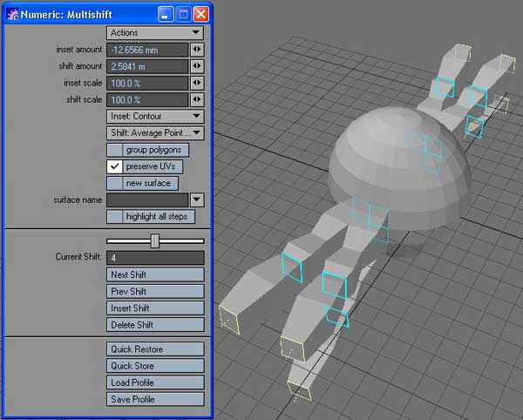Image resolution: width=523 pixels, height=420 pixels.
Task: Open the surface name dropdown arrow
Action: 197,200
